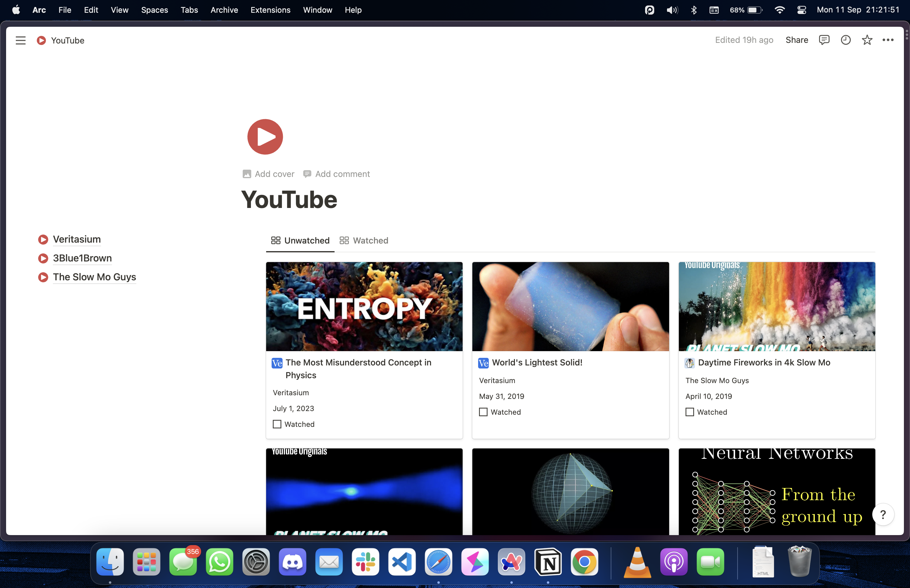Open the page comments icon
The width and height of the screenshot is (910, 588).
click(x=824, y=40)
